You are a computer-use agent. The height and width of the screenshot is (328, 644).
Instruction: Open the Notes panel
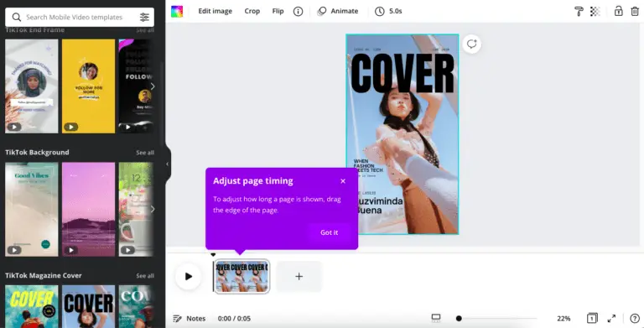click(x=190, y=318)
